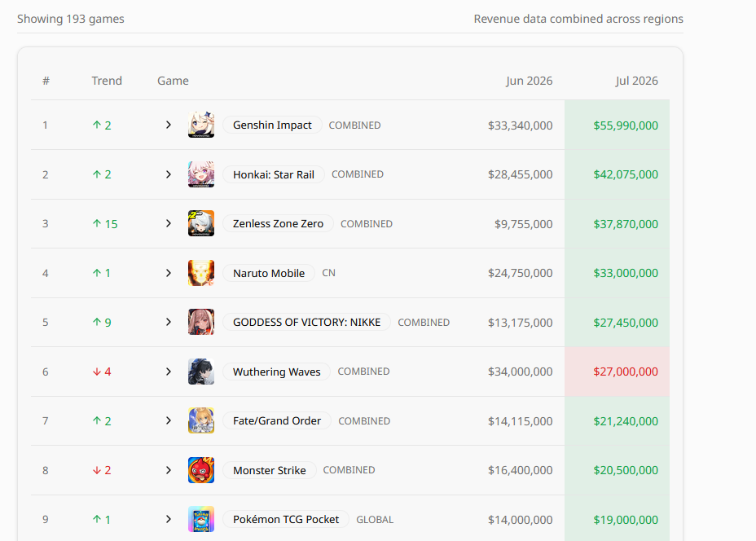The image size is (756, 541).
Task: Click Wuthering Waves' $34,000,000 June value
Action: pos(521,372)
